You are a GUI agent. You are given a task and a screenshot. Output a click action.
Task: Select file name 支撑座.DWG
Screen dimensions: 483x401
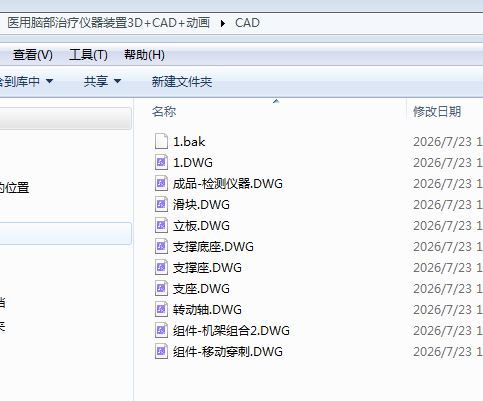point(207,268)
